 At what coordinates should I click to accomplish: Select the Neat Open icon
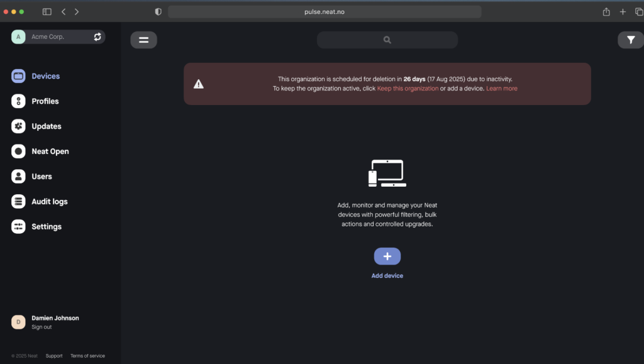point(18,152)
